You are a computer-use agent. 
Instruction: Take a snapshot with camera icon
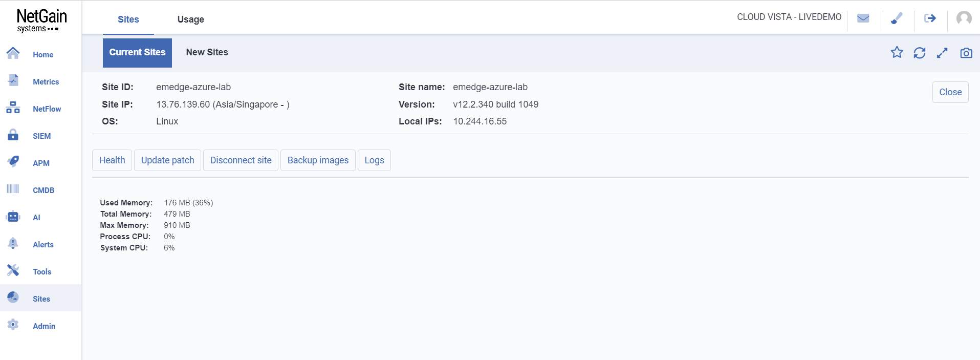(x=966, y=53)
